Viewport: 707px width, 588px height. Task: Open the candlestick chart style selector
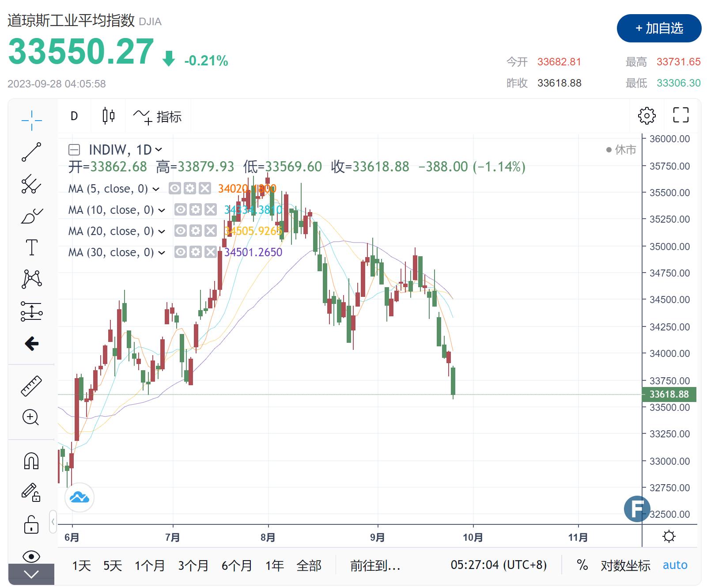[108, 116]
